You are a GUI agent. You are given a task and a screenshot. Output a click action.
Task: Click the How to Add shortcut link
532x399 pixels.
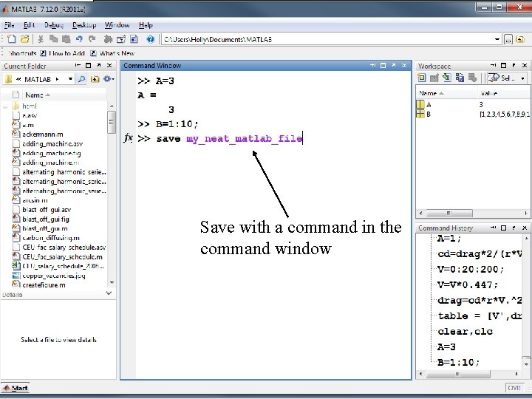[x=62, y=53]
